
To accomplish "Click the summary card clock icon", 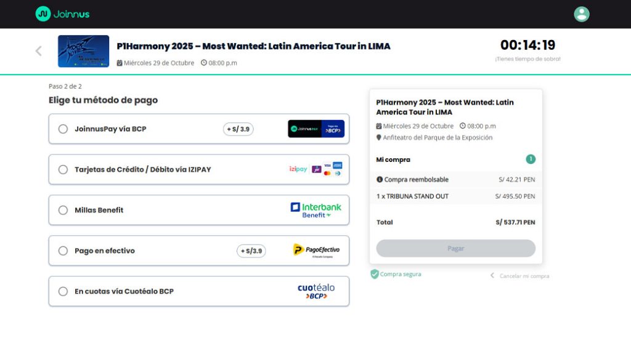I will coord(463,126).
